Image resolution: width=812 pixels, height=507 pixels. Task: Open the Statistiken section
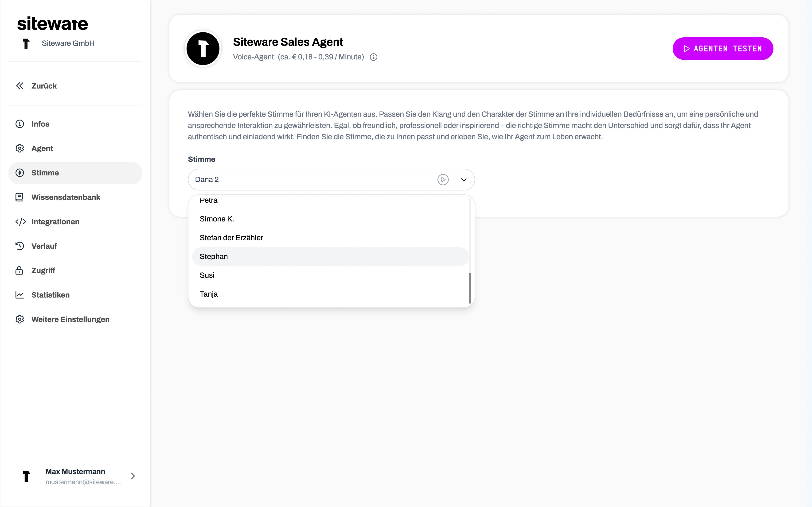point(75,295)
